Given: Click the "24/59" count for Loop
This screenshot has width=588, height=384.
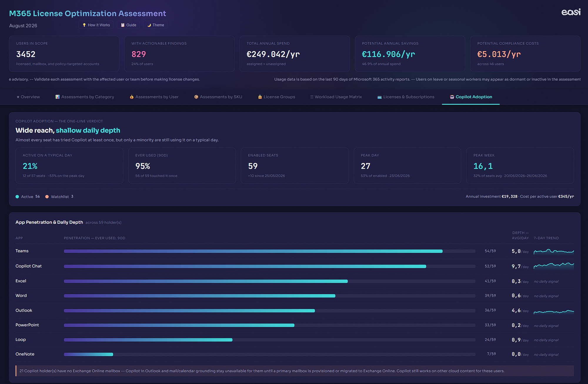Looking at the screenshot, I should tap(490, 340).
